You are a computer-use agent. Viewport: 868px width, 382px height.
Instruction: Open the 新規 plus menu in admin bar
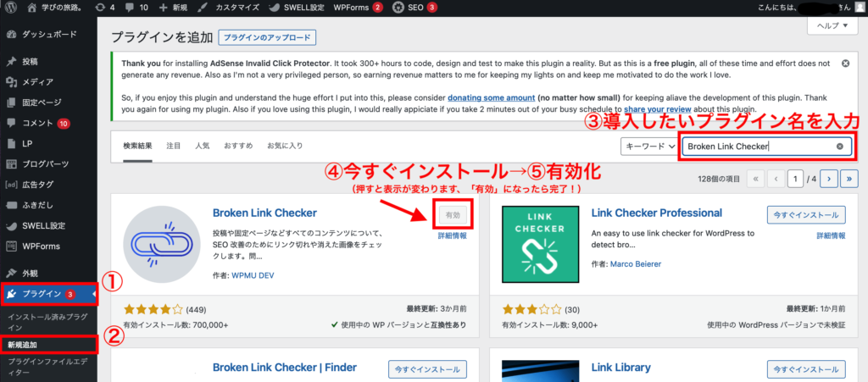[174, 8]
